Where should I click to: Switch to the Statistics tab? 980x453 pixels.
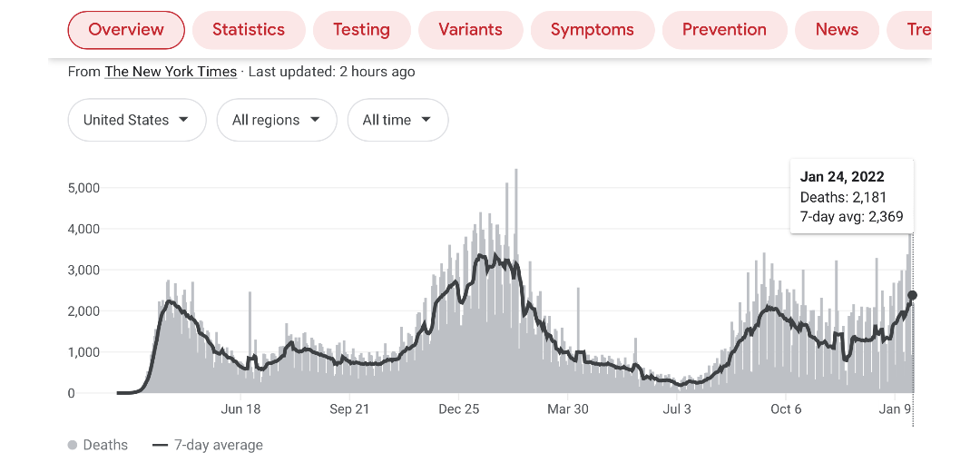tap(248, 30)
